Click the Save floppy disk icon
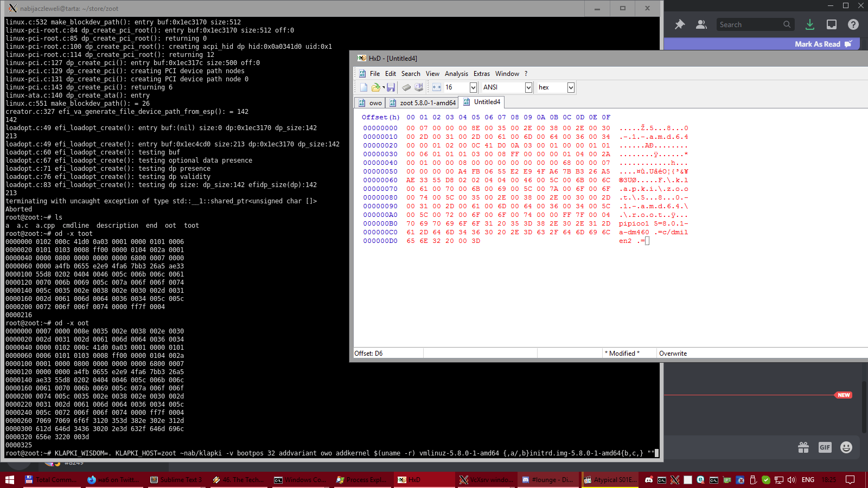Viewport: 868px width, 488px height. pos(391,87)
